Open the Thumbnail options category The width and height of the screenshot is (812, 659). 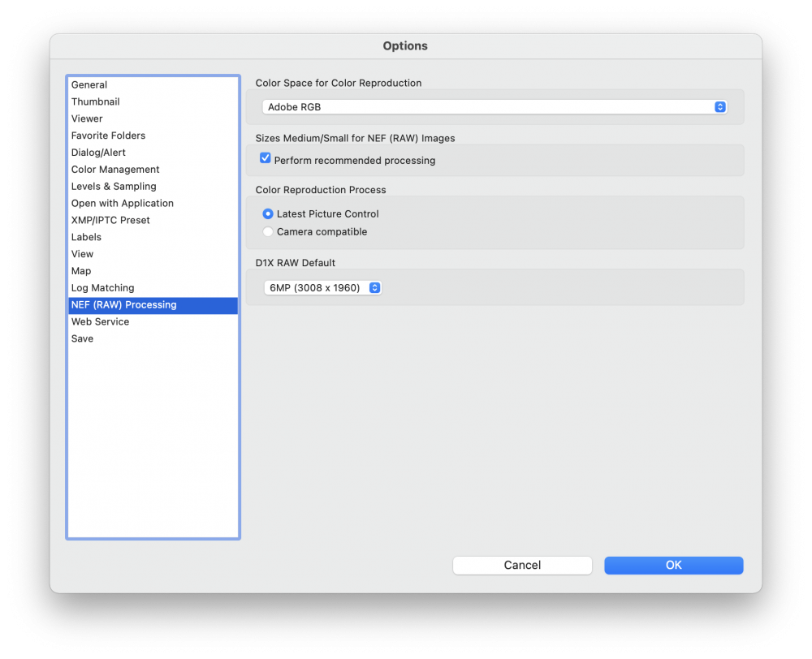(153, 102)
